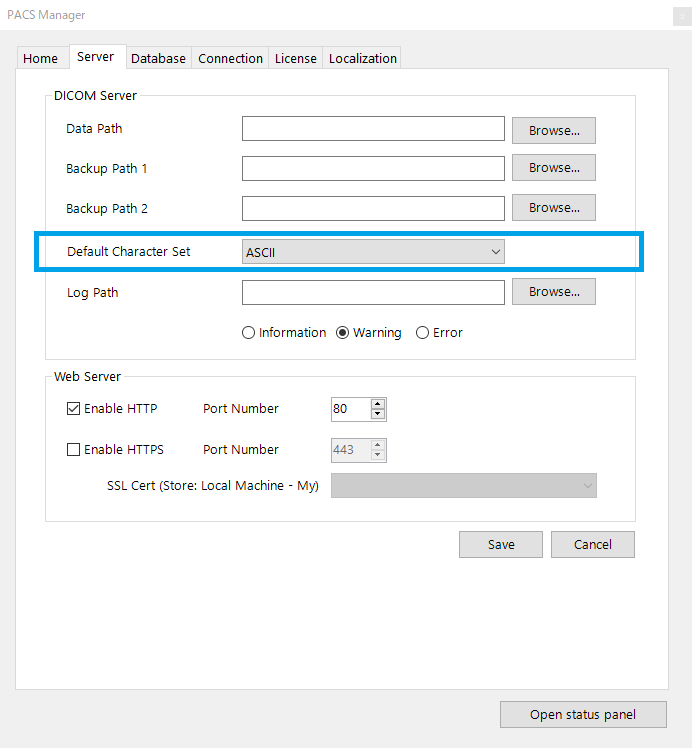Click the Log Path input field

click(373, 292)
